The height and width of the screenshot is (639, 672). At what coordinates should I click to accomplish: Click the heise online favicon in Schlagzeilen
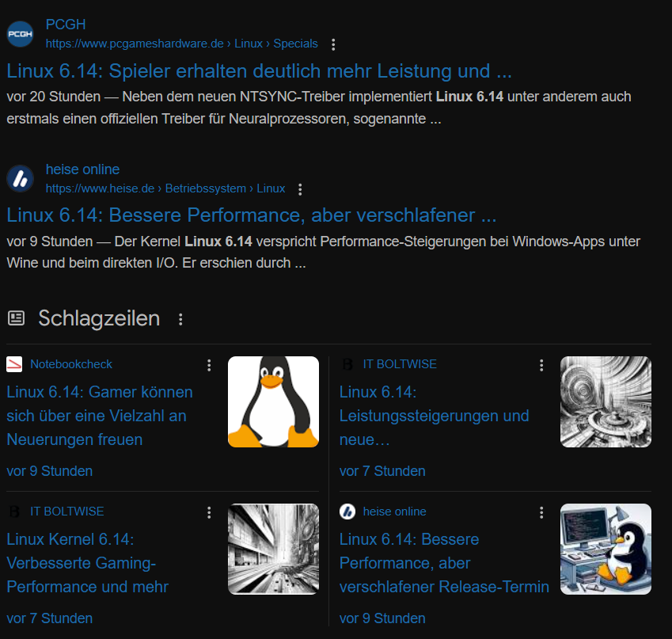coord(347,512)
